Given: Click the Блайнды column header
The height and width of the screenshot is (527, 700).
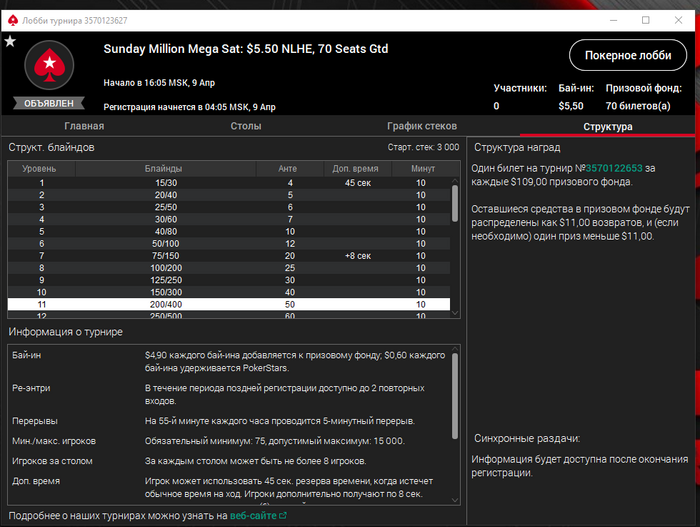Looking at the screenshot, I should point(163,169).
